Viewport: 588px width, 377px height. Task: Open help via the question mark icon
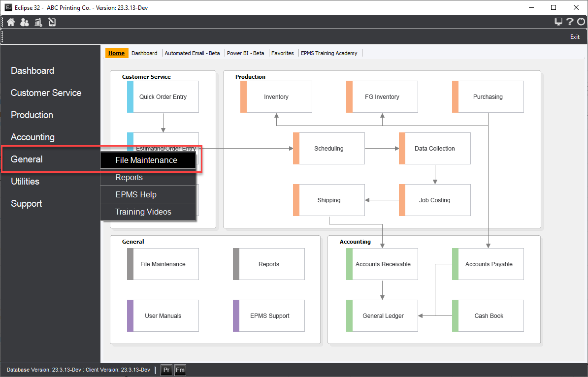570,22
